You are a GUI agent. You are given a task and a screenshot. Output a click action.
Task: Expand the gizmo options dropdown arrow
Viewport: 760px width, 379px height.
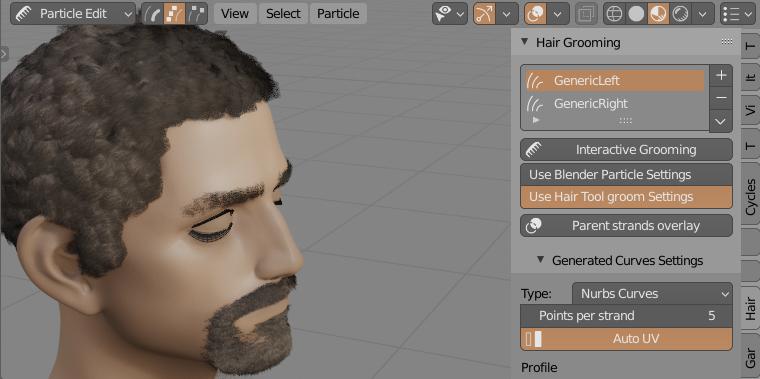pos(507,14)
